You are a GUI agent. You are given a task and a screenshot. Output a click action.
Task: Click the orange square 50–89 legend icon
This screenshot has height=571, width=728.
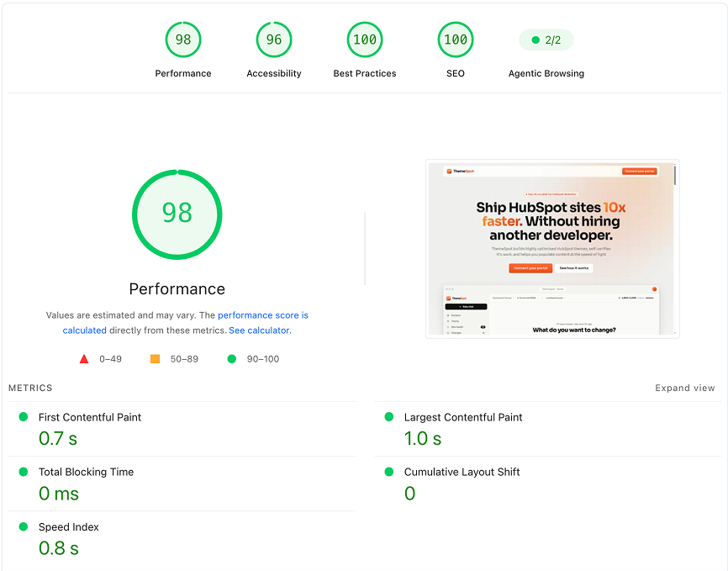point(155,359)
